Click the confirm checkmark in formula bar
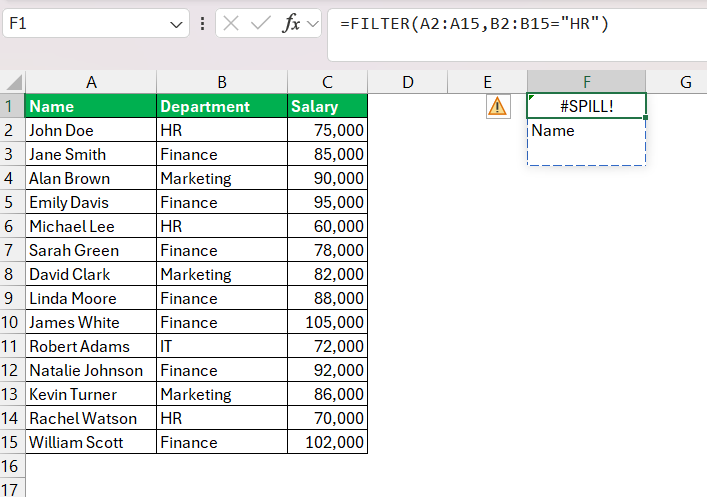The width and height of the screenshot is (707, 497). point(261,23)
